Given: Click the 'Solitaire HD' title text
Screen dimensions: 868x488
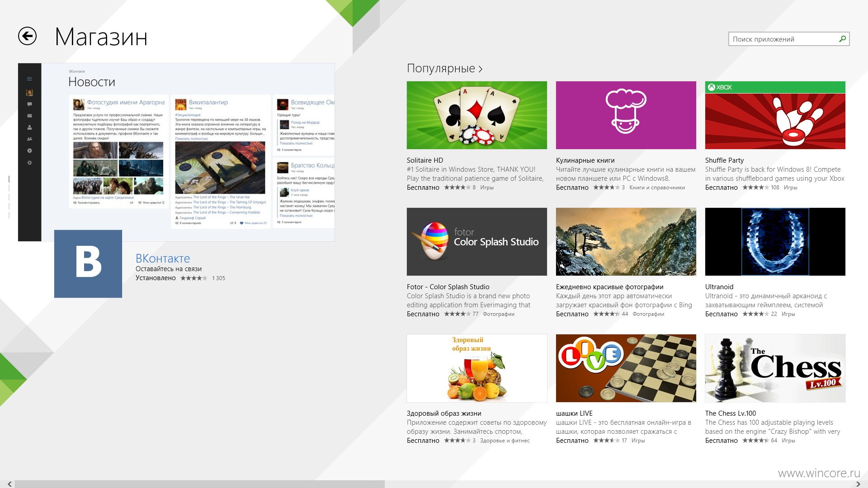Looking at the screenshot, I should pyautogui.click(x=425, y=160).
